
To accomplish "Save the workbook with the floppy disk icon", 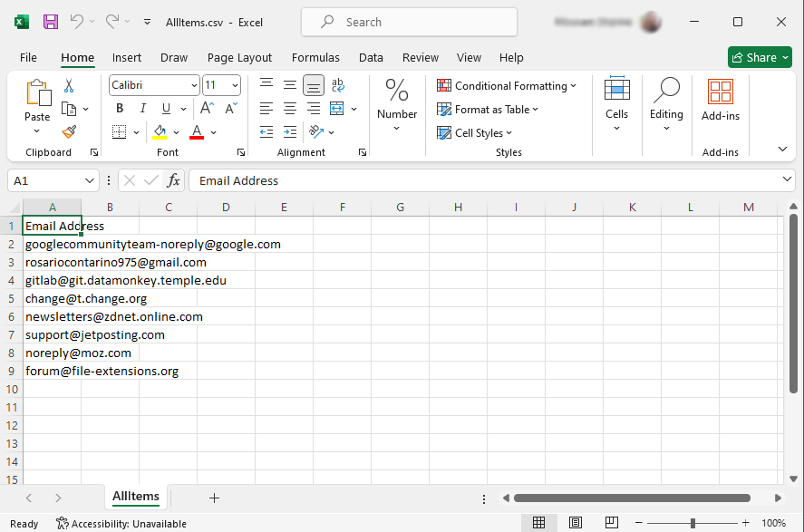I will [51, 22].
